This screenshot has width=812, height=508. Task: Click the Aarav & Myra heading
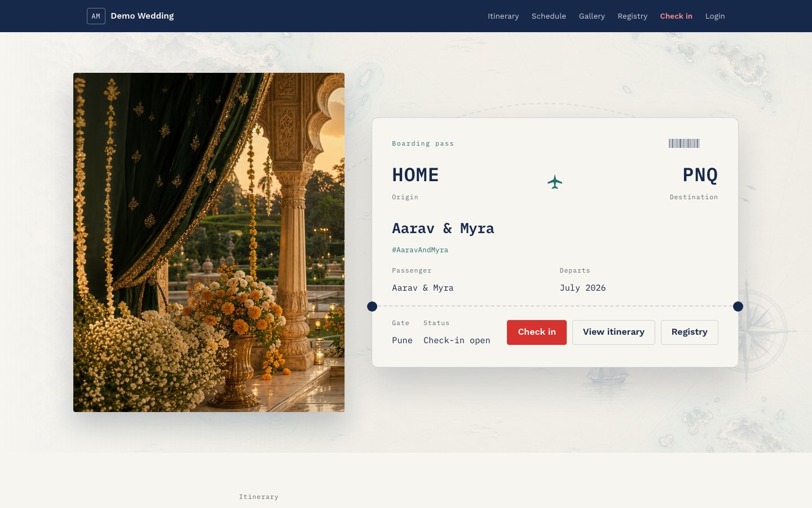pos(443,228)
